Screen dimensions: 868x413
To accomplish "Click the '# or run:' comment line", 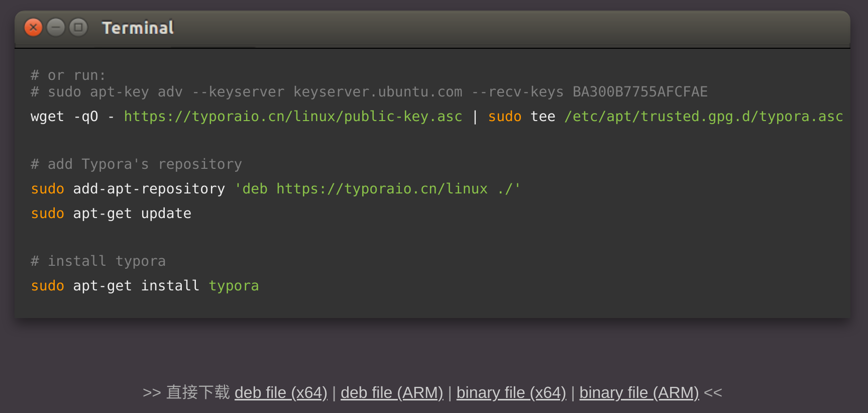I will pyautogui.click(x=68, y=75).
